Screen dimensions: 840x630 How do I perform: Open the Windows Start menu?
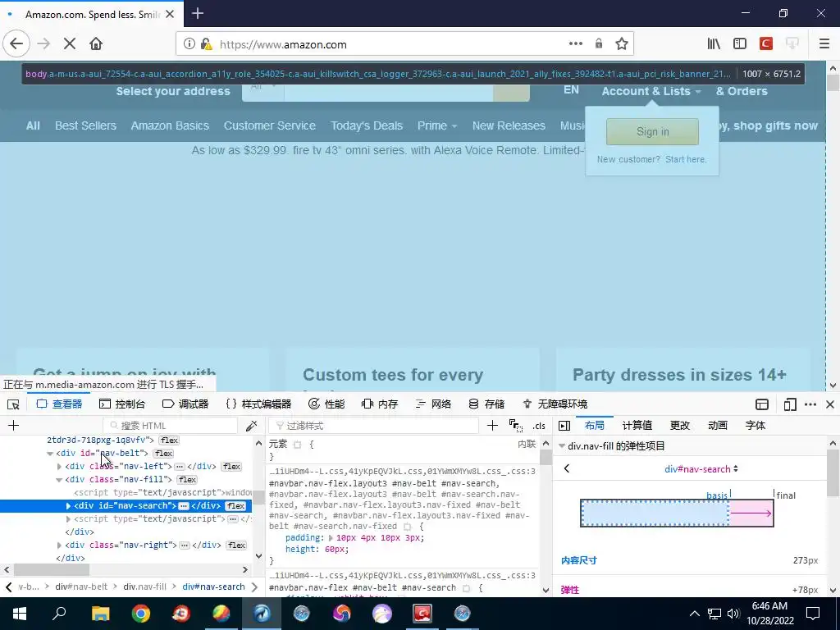(x=20, y=614)
